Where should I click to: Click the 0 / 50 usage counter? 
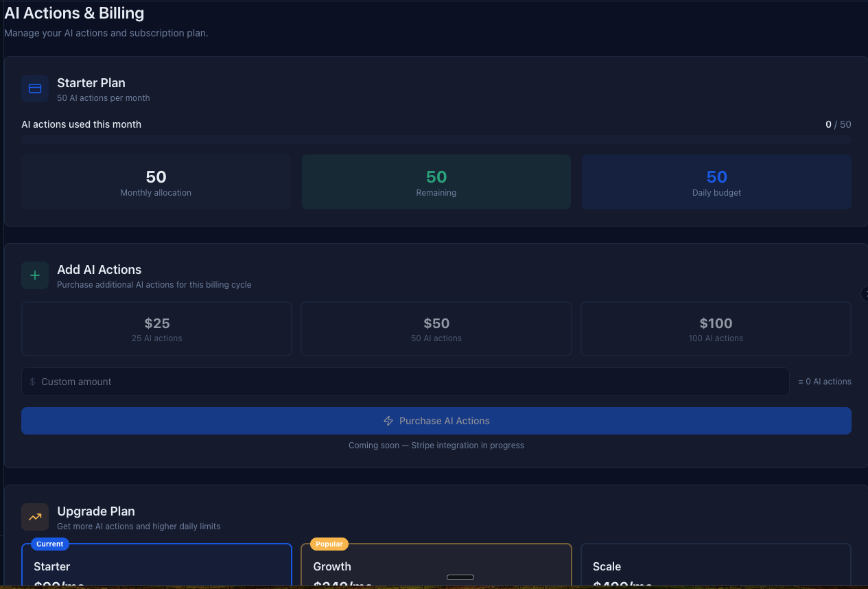(838, 124)
